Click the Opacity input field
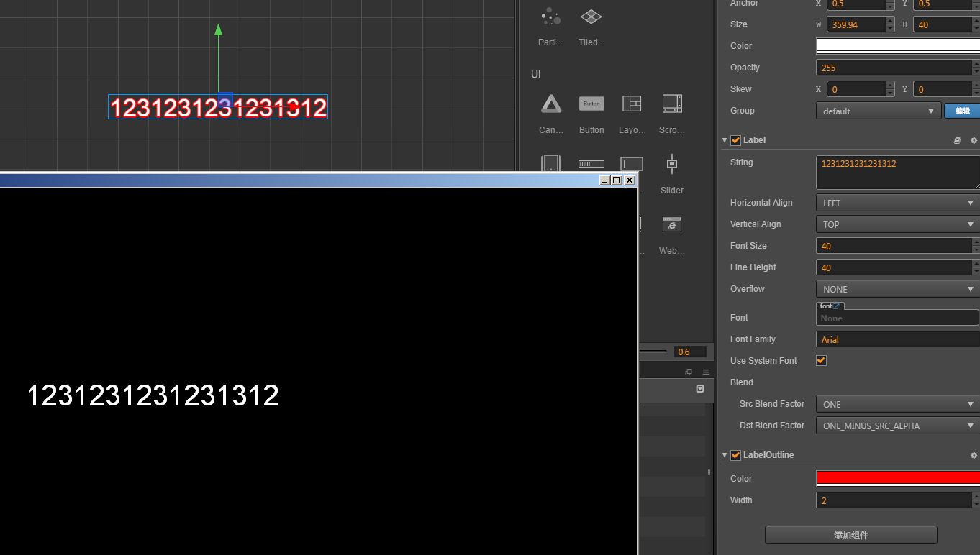Image resolution: width=980 pixels, height=555 pixels. click(x=894, y=68)
